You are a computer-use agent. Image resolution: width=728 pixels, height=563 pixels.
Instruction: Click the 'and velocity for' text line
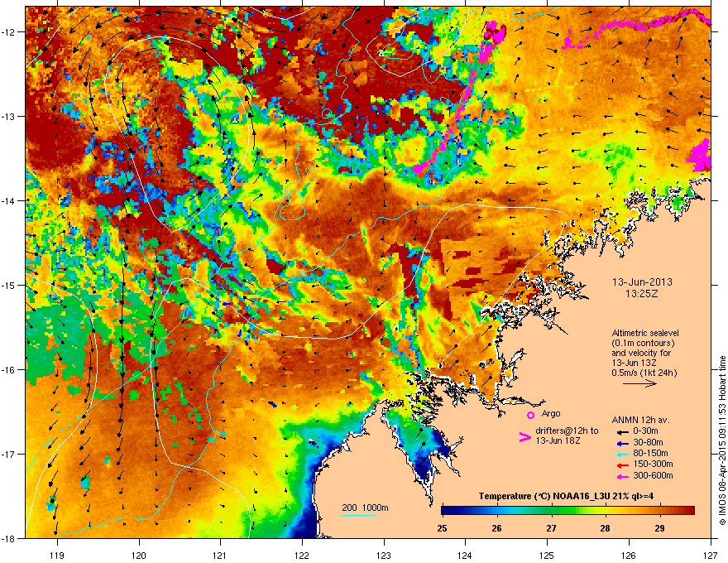click(641, 353)
